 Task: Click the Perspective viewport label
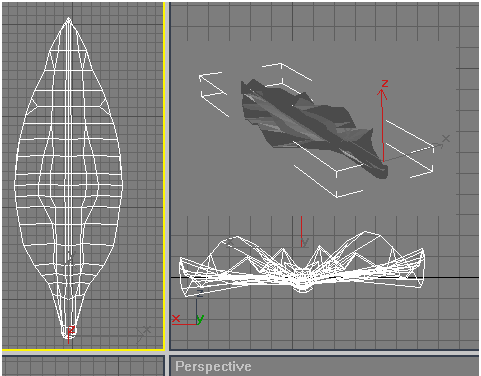pyautogui.click(x=213, y=366)
